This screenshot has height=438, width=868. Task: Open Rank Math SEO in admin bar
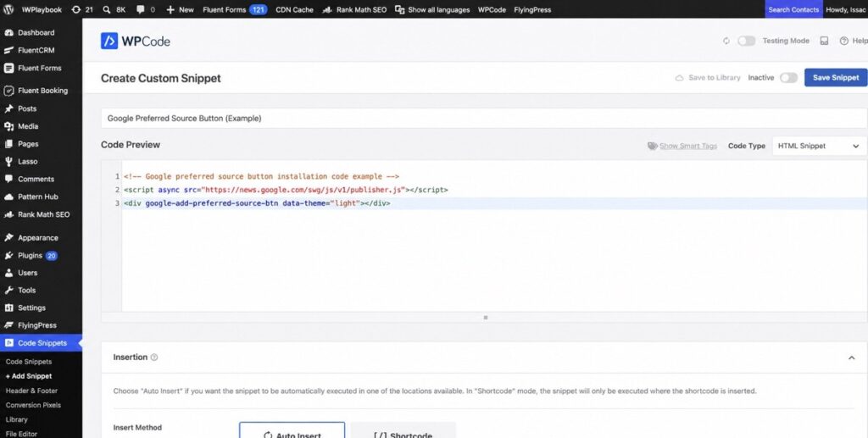pyautogui.click(x=354, y=9)
